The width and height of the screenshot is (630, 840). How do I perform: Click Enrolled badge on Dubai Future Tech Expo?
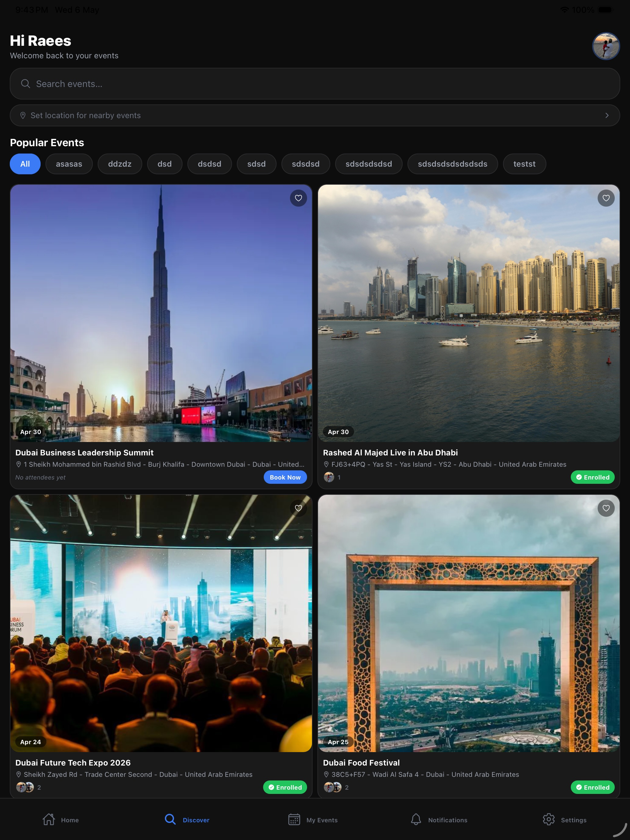click(x=285, y=787)
